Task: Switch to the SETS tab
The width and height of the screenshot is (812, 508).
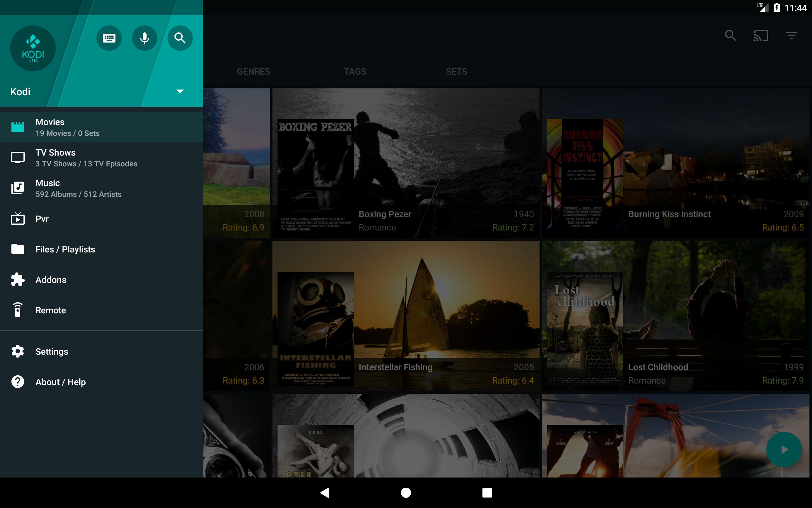Action: tap(456, 71)
